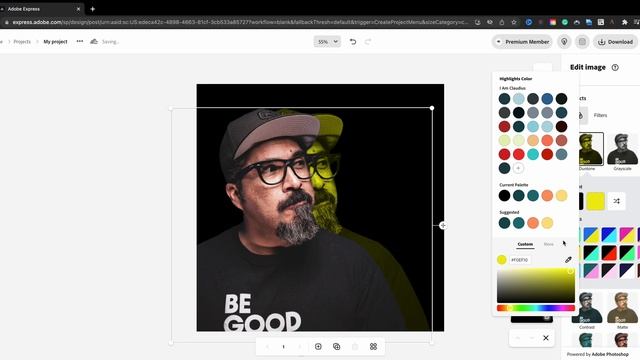The image size is (640, 360).
Task: Click on the rainbow hue slider
Action: [x=536, y=308]
